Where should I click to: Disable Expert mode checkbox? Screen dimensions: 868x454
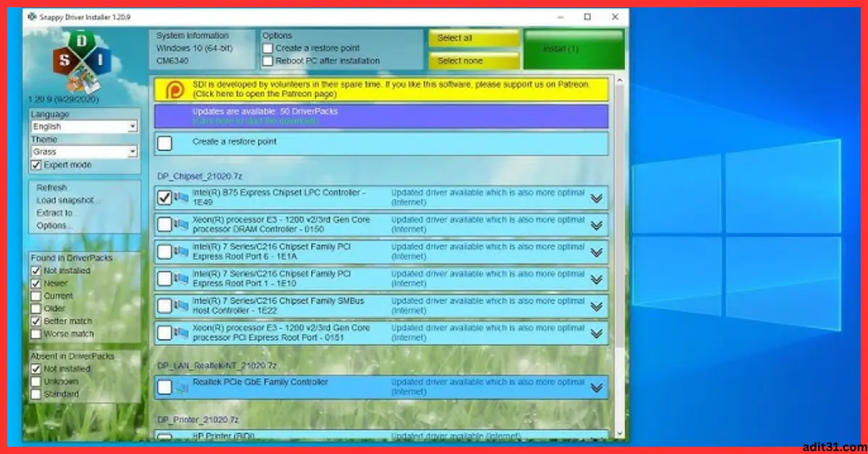[x=36, y=166]
